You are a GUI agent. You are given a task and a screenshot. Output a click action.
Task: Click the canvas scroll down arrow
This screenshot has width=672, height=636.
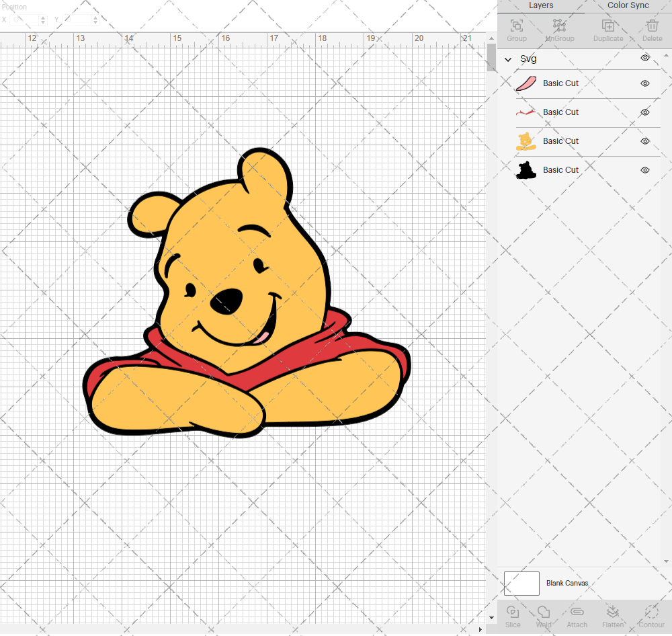(492, 618)
